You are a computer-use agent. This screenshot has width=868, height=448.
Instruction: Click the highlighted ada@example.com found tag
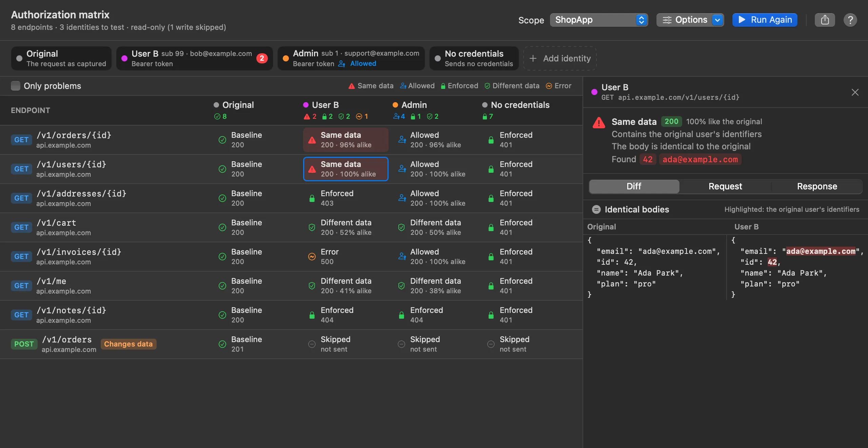click(700, 159)
